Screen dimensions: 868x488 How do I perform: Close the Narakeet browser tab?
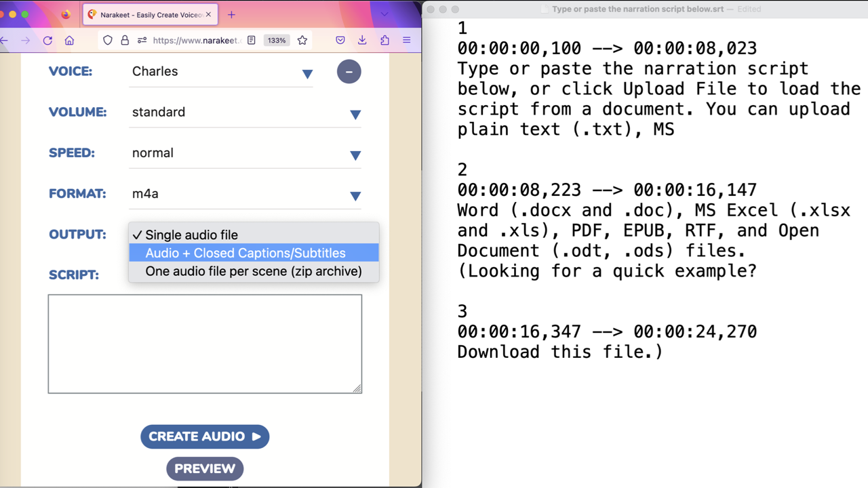(208, 14)
